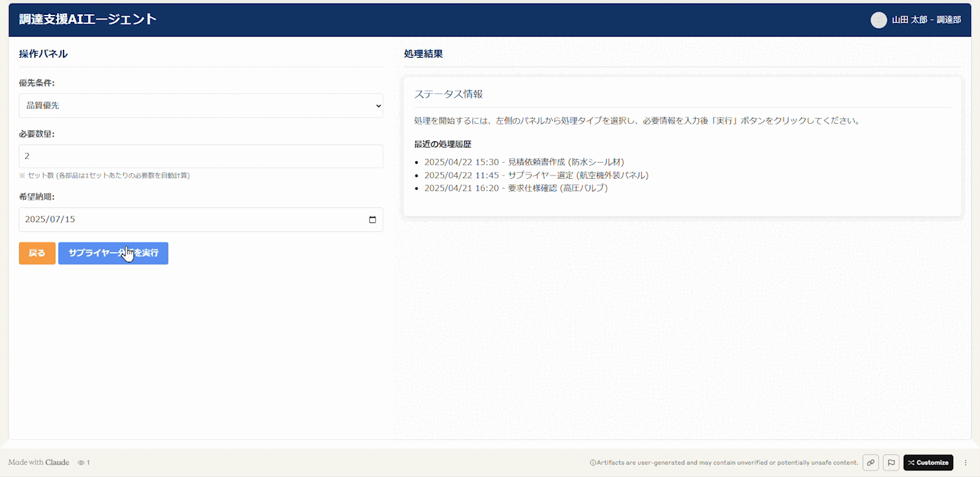Image resolution: width=980 pixels, height=477 pixels.
Task: Select the サプライヤー選定 (航空機外装パネル) history entry
Action: coord(536,175)
